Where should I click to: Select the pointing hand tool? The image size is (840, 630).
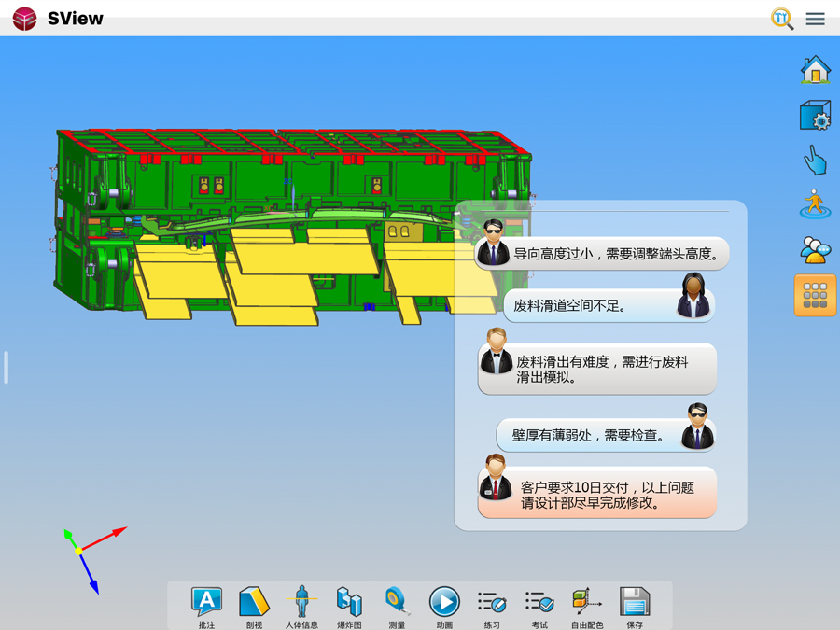pyautogui.click(x=815, y=161)
